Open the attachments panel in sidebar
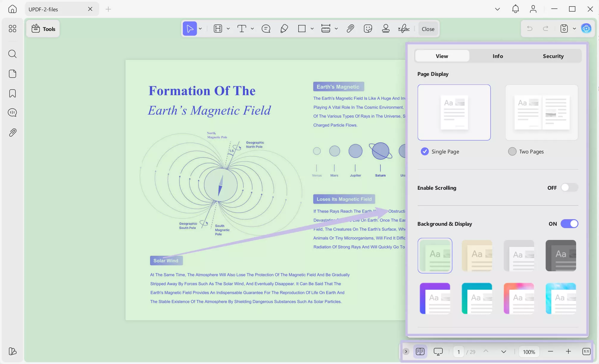 [13, 132]
